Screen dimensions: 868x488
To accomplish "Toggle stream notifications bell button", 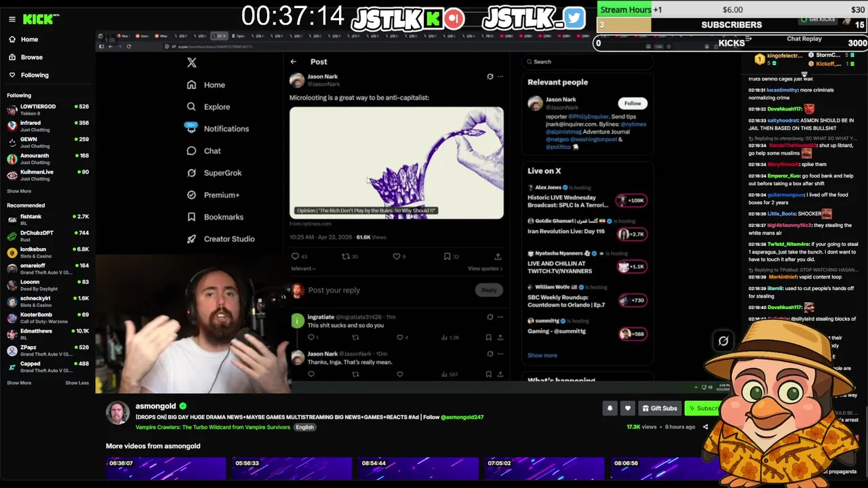I will (x=610, y=408).
